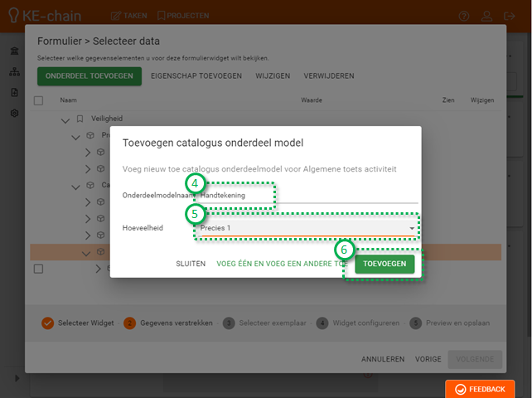Open the user account icon
The image size is (532, 398).
[509, 16]
